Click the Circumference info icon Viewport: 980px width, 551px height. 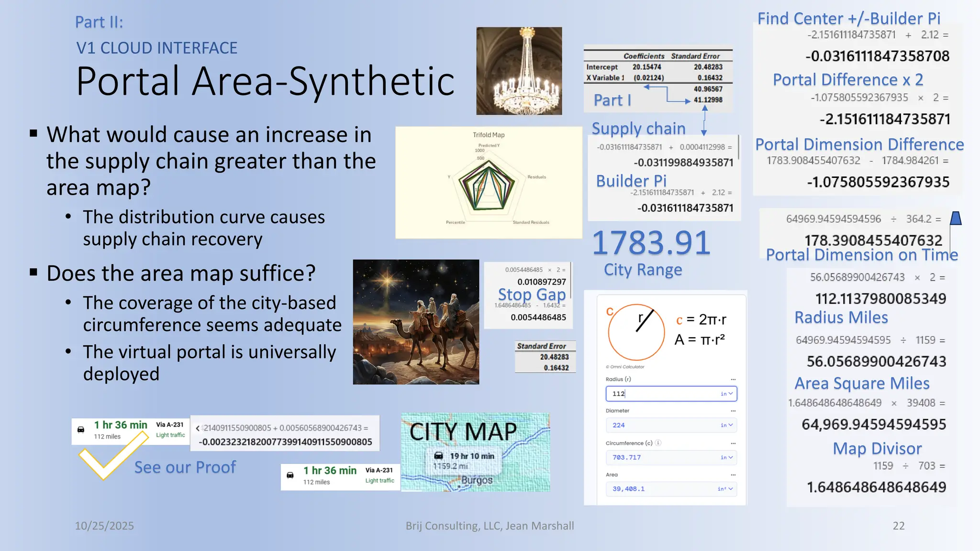[x=658, y=443]
